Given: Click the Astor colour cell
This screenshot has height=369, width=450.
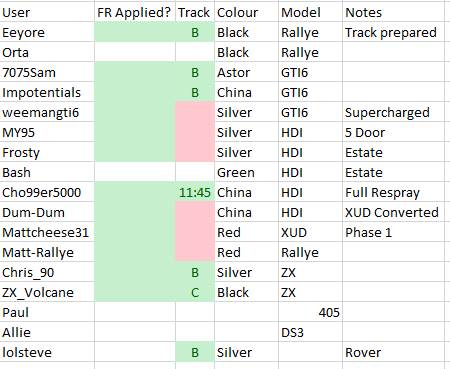Looking at the screenshot, I should click(247, 72).
